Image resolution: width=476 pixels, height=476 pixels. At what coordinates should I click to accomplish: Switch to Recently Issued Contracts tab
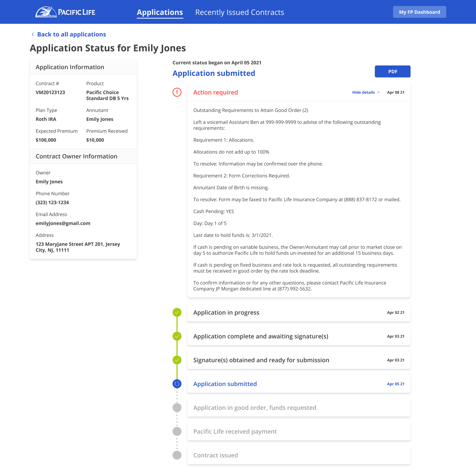click(x=240, y=12)
